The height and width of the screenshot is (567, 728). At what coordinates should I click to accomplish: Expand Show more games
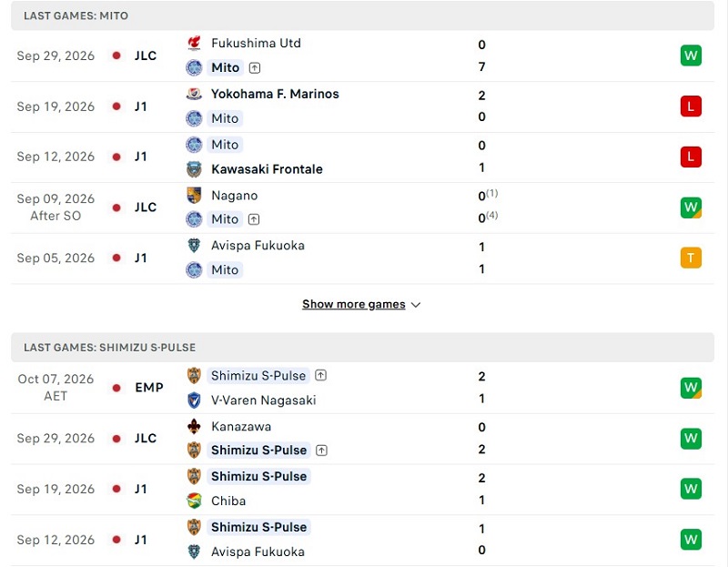point(354,304)
